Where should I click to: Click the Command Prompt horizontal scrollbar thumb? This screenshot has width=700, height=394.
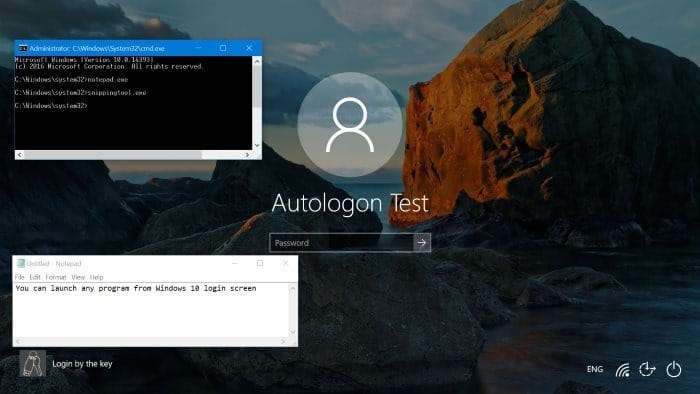[x=113, y=155]
